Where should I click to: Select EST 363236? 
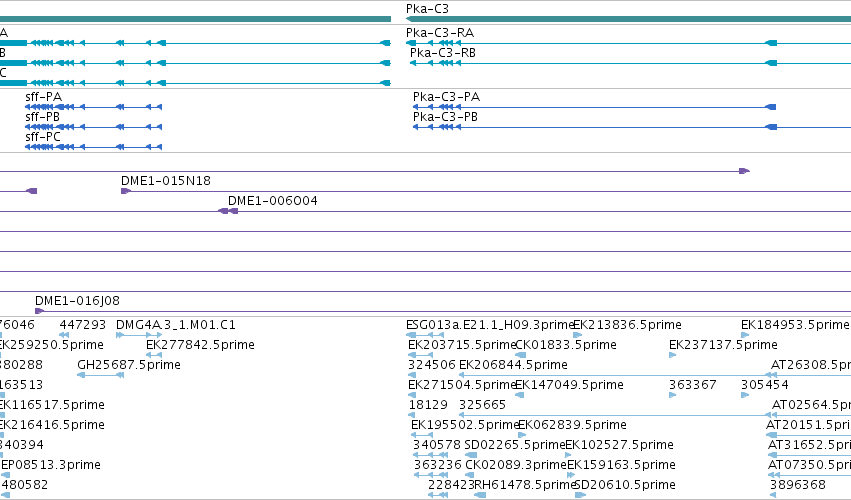pos(437,465)
